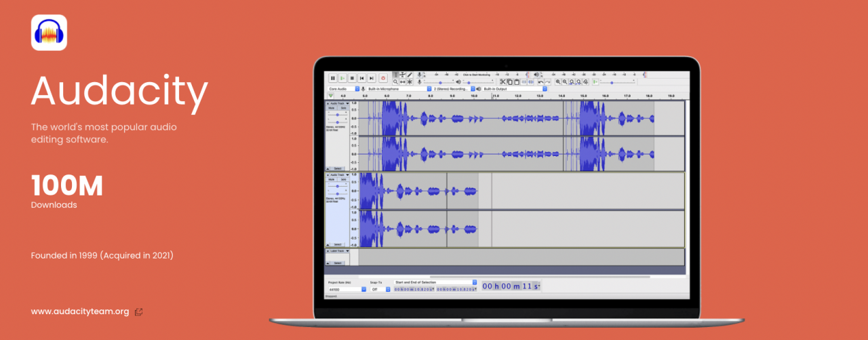Solo the first audio track
Image resolution: width=868 pixels, height=340 pixels.
coord(343,108)
